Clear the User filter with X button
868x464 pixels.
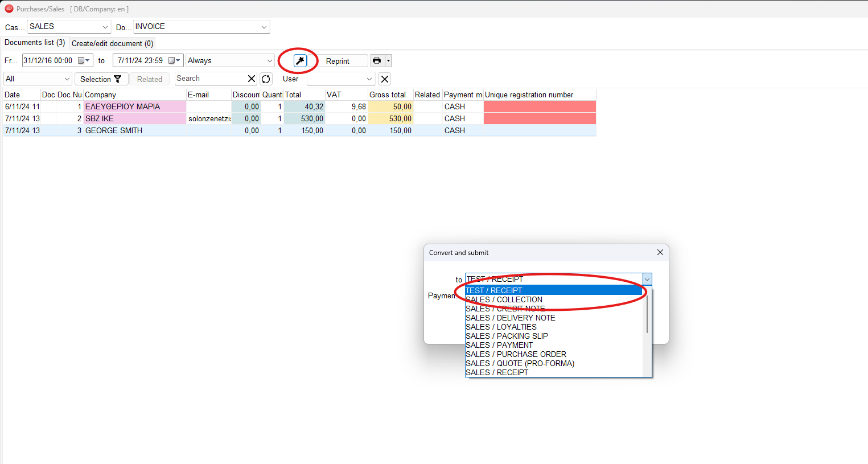(x=385, y=79)
